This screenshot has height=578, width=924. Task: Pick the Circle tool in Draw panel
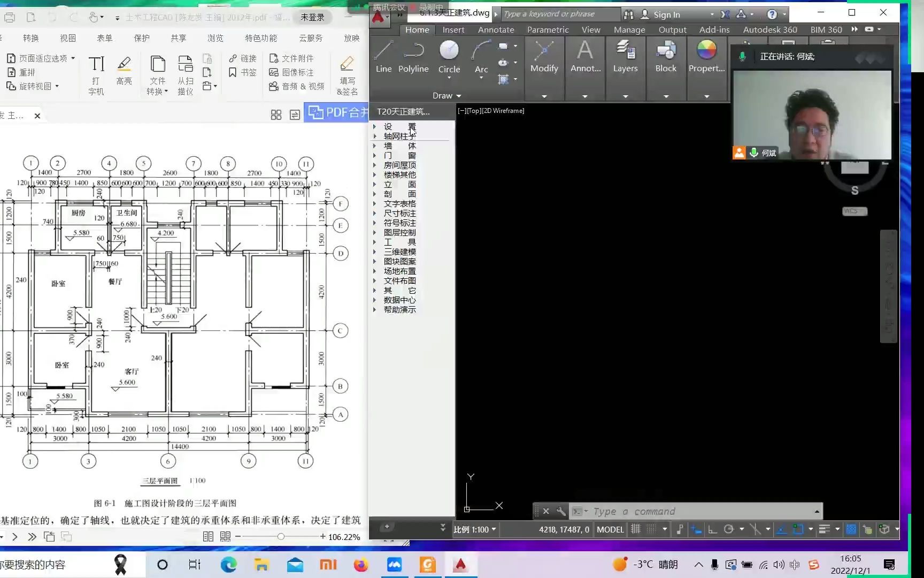coord(449,57)
